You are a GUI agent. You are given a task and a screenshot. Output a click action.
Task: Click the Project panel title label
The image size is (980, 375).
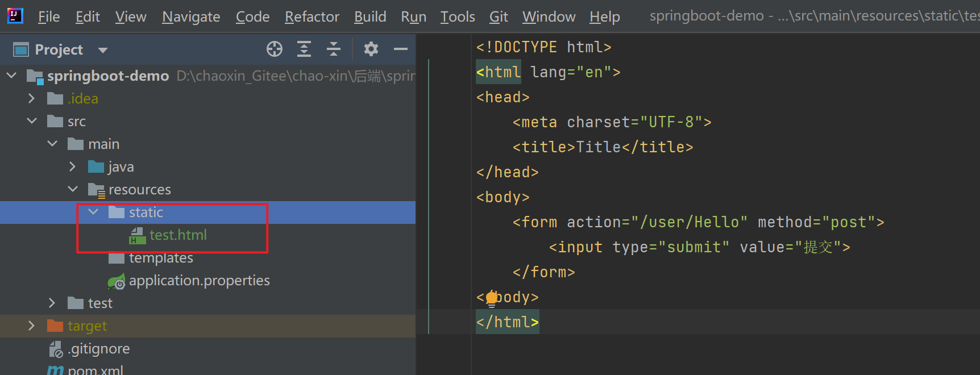[x=59, y=50]
